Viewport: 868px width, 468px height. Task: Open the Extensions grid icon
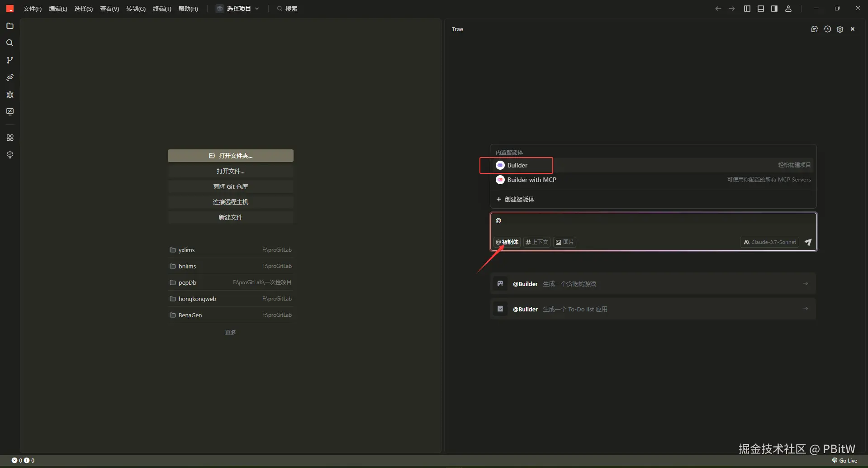(x=10, y=138)
